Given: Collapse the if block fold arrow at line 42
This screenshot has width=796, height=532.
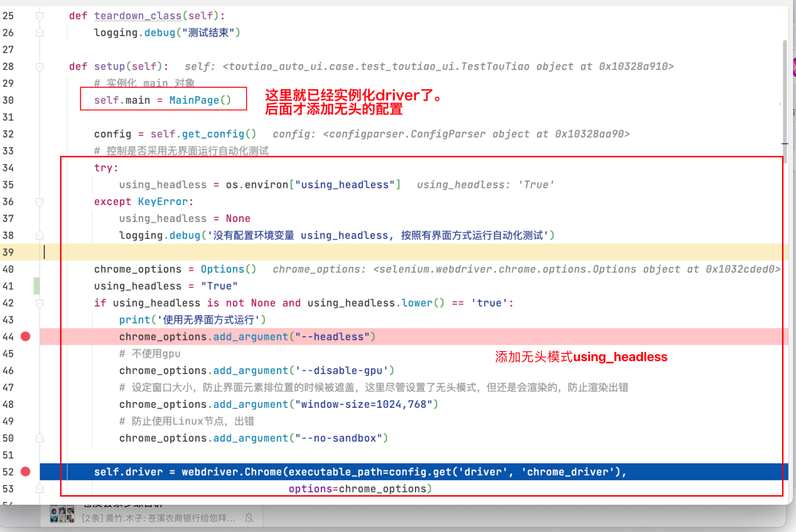Looking at the screenshot, I should [39, 304].
